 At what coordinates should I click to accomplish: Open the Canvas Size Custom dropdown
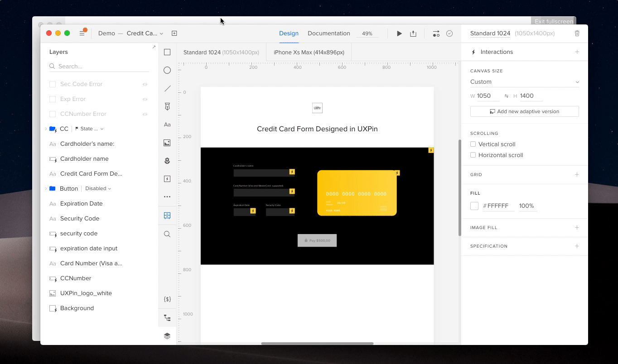click(525, 82)
